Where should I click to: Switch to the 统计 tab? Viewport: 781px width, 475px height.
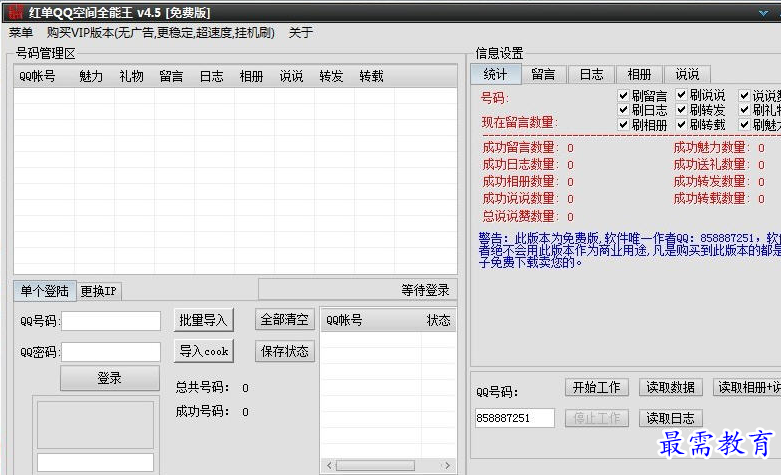pos(496,74)
